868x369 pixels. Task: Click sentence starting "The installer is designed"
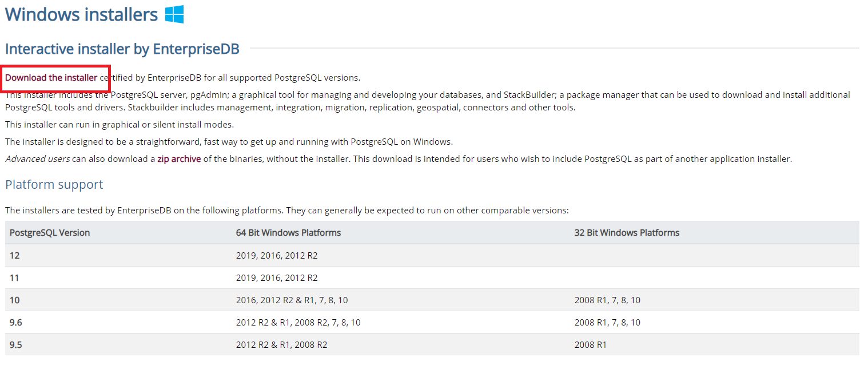point(229,142)
